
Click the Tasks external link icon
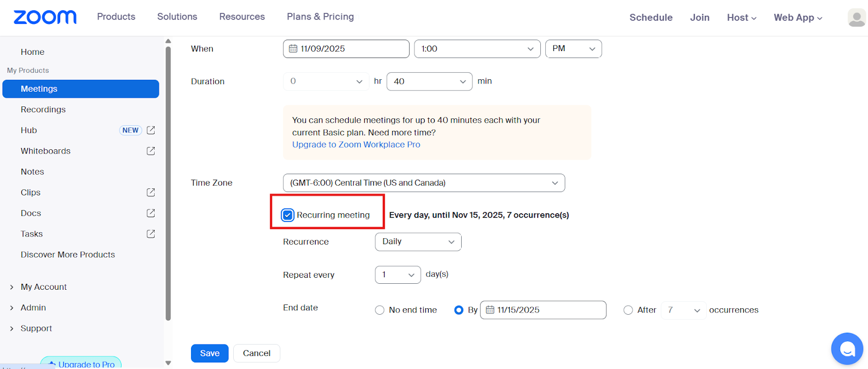tap(151, 234)
